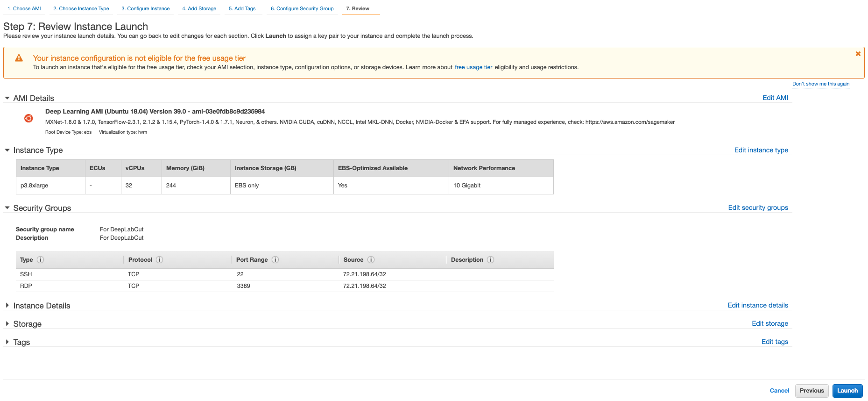Screen dimensions: 868x401
Task: Go to step 1 Choose AMI tab
Action: pos(24,8)
